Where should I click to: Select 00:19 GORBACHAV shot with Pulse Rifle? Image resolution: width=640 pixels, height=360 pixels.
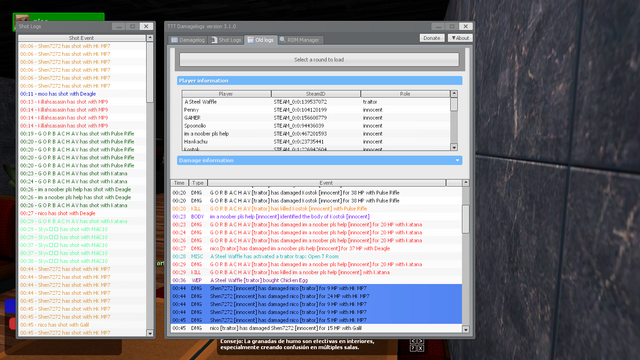point(82,133)
